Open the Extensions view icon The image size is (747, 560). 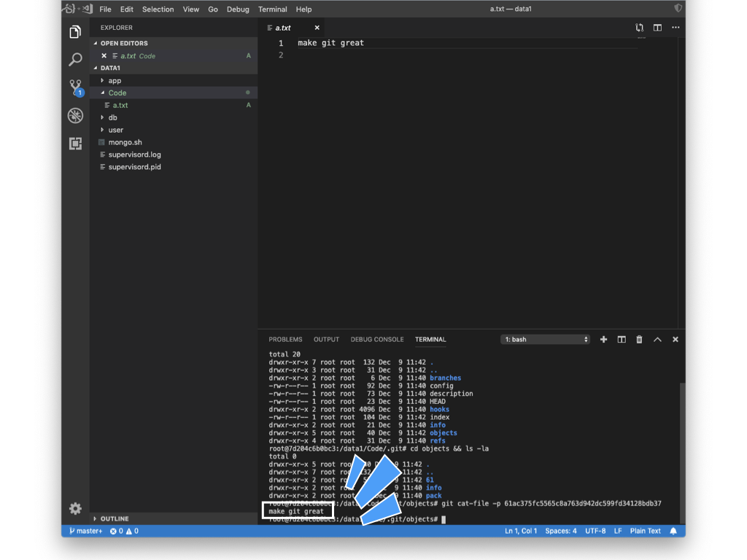pos(75,144)
